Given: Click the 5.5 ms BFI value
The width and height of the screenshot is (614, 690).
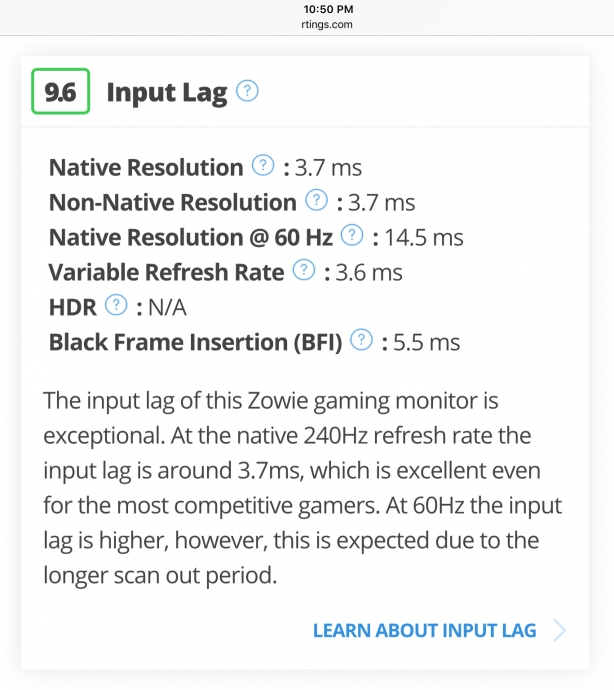Looking at the screenshot, I should 427,342.
